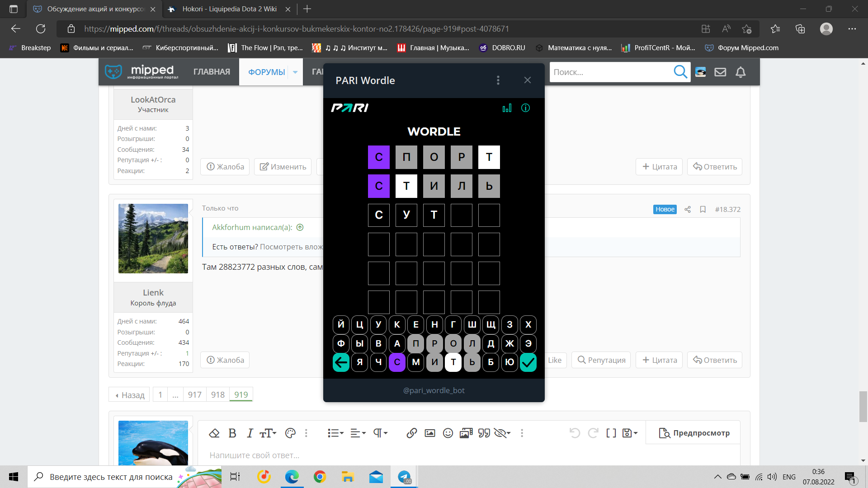The width and height of the screenshot is (868, 488).
Task: Submit the word with the checkmark key
Action: (528, 362)
